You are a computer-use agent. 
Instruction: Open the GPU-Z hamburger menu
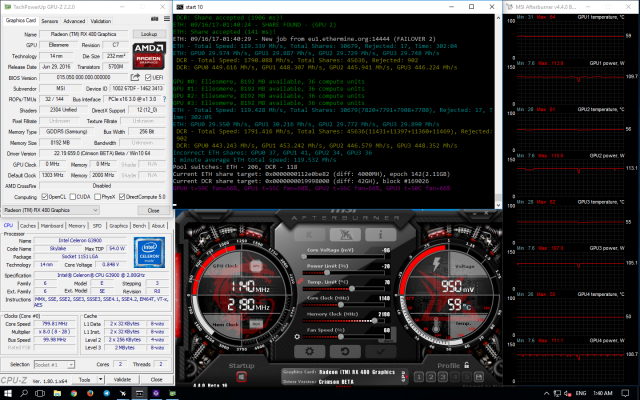point(167,19)
